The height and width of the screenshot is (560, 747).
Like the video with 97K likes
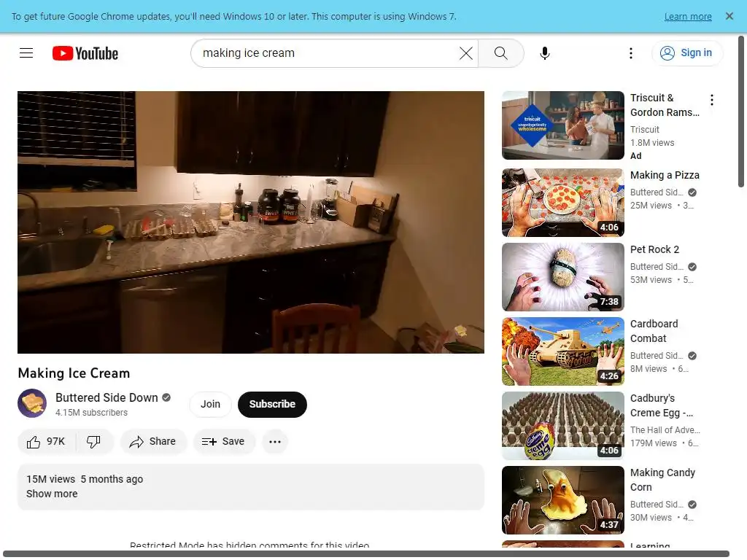click(x=46, y=441)
